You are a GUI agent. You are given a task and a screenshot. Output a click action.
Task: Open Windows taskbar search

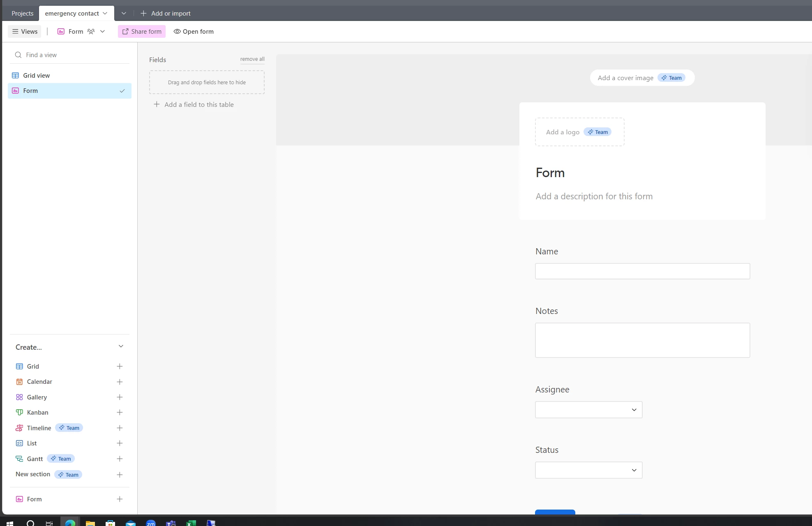click(30, 523)
